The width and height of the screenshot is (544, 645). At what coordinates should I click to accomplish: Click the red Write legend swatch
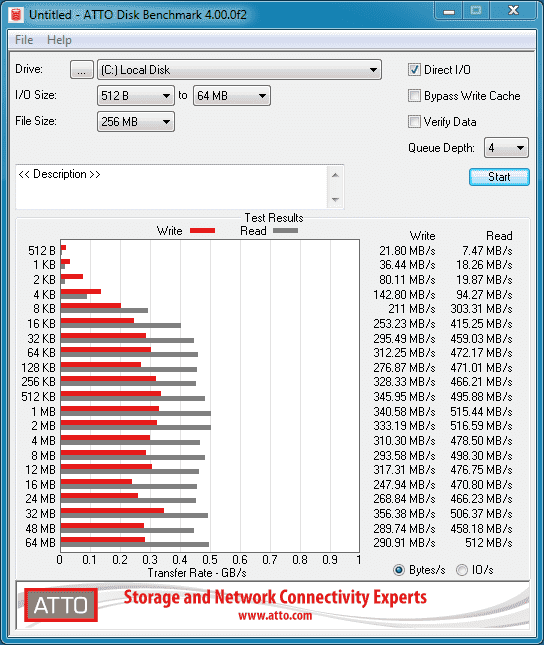click(x=202, y=231)
